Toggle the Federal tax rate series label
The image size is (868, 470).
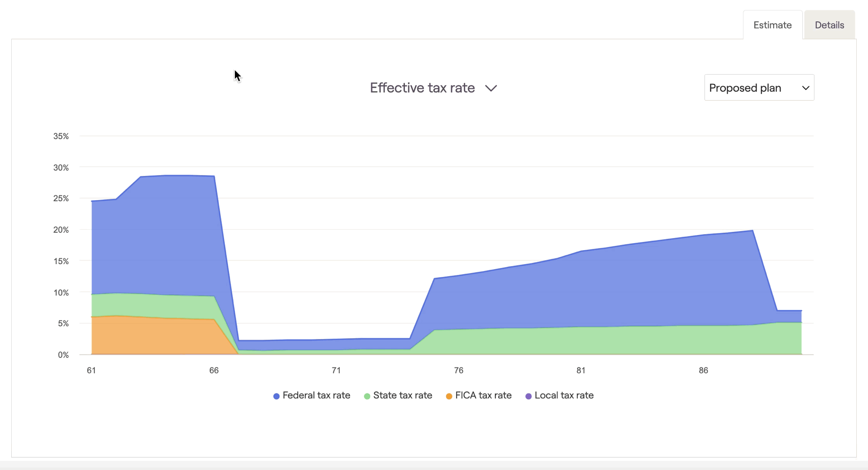click(316, 395)
